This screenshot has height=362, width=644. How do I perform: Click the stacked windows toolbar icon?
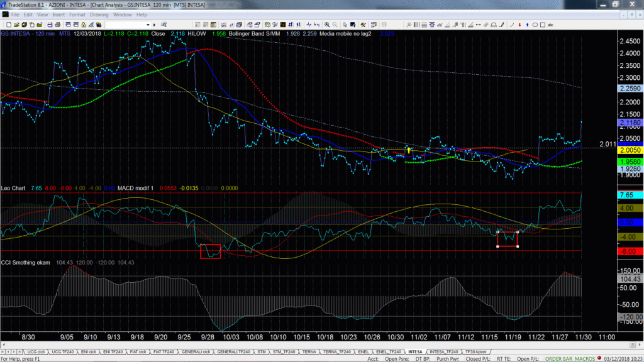coord(239,25)
